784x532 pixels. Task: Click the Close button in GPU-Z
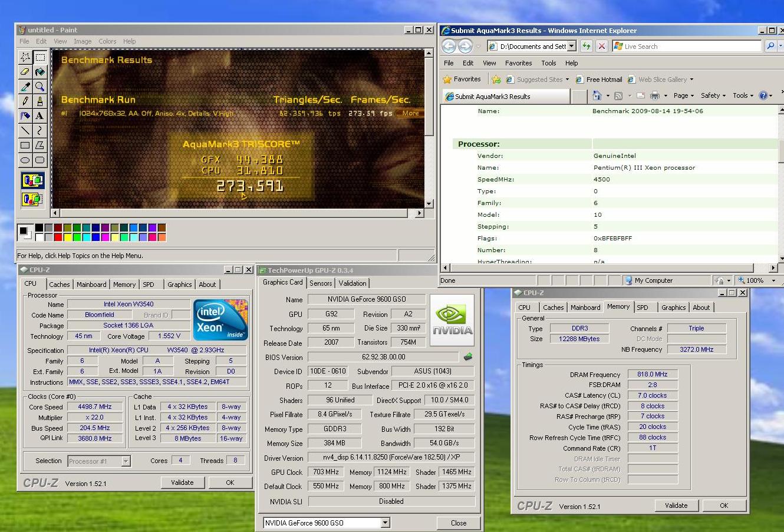[x=459, y=523]
